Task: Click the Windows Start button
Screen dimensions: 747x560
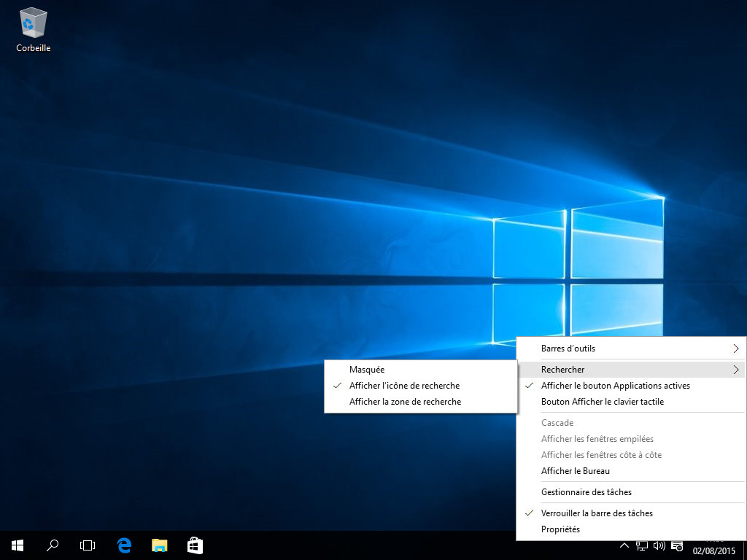Action: point(18,545)
